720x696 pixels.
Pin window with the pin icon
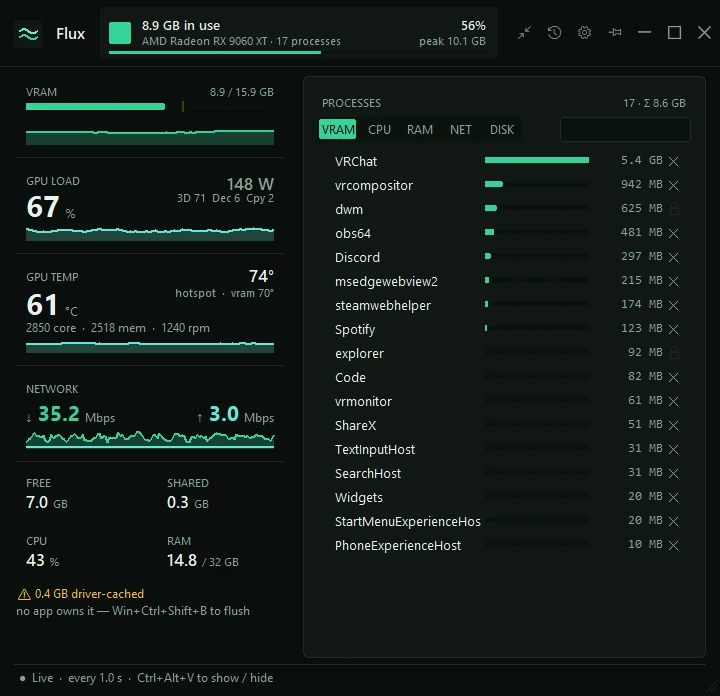point(614,33)
